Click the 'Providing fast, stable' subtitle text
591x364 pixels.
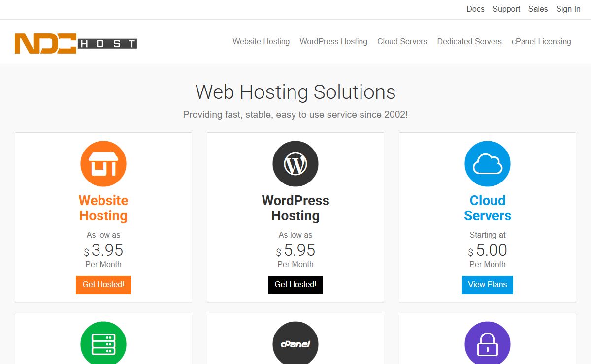click(x=295, y=115)
